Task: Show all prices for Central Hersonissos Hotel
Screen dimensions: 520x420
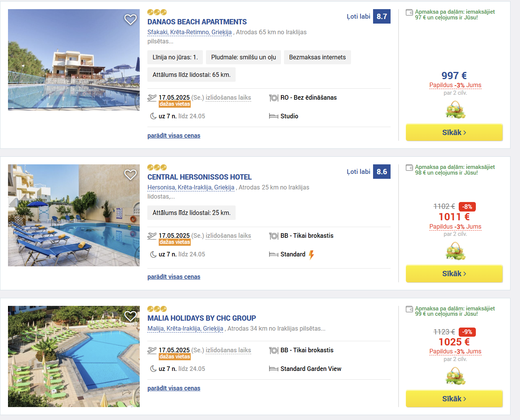Action: pos(174,277)
